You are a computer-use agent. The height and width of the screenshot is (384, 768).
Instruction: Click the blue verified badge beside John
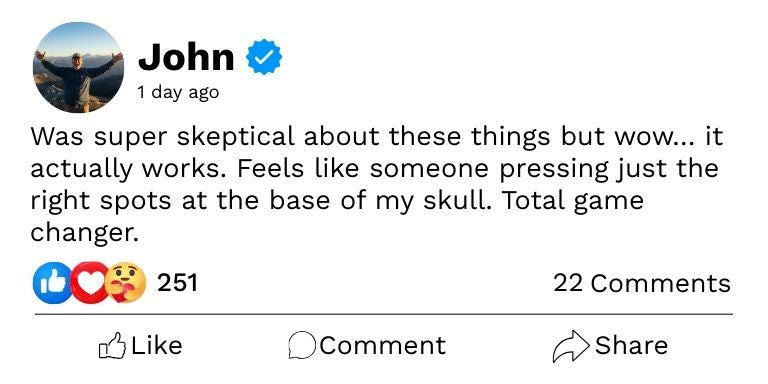(264, 57)
